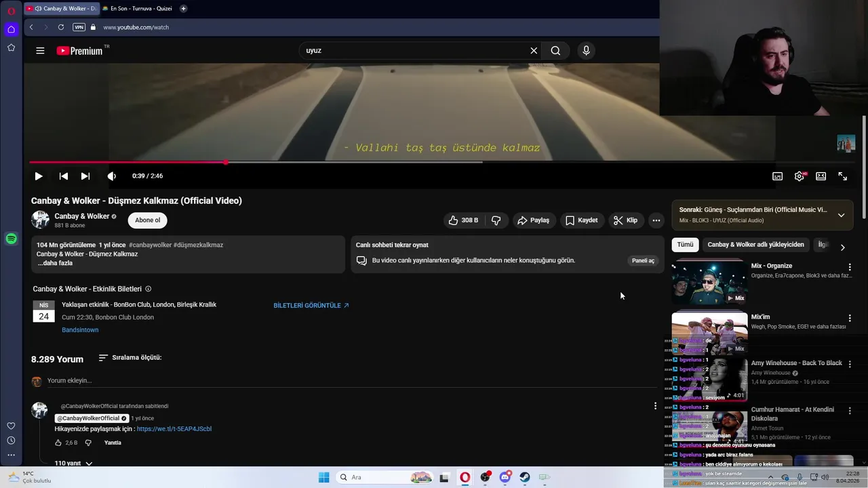The image size is (868, 488).
Task: Open the player settings gear
Action: (x=800, y=176)
